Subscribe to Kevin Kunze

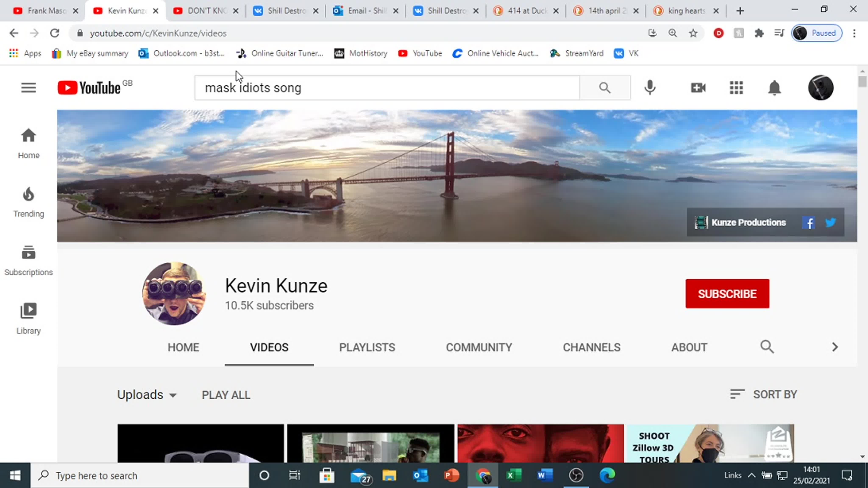(727, 293)
